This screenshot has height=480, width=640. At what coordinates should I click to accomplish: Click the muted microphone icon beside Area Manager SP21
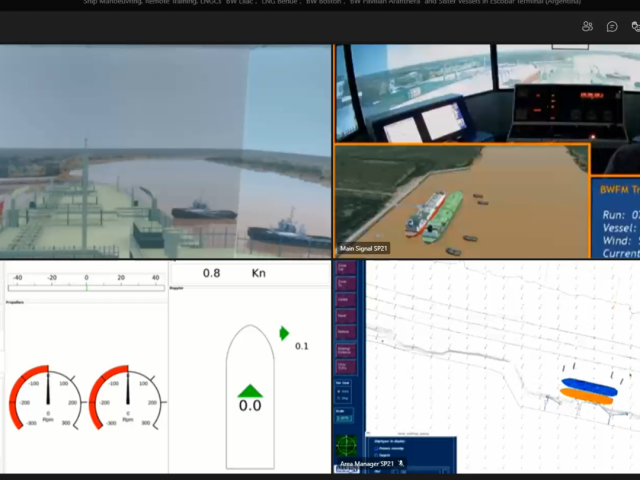(400, 463)
